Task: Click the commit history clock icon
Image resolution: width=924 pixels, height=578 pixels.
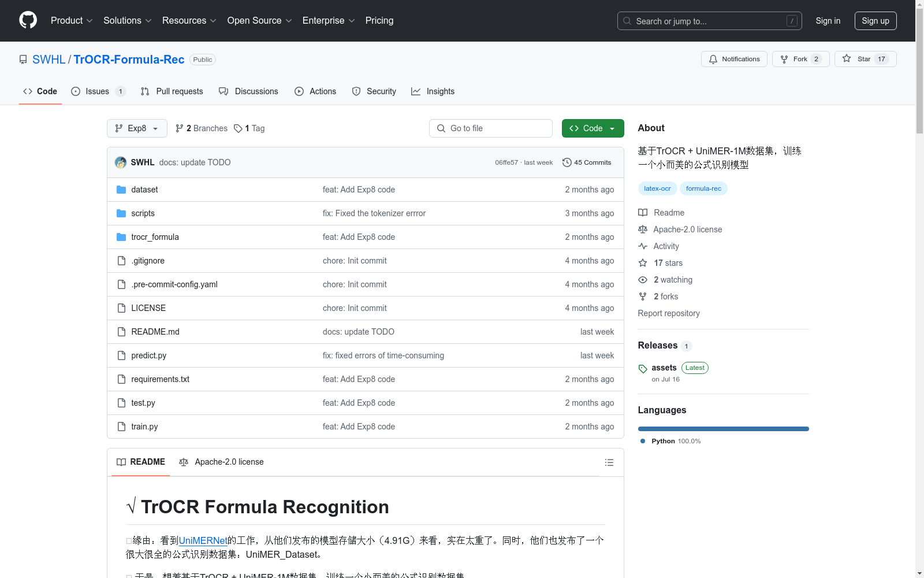Action: pos(567,162)
